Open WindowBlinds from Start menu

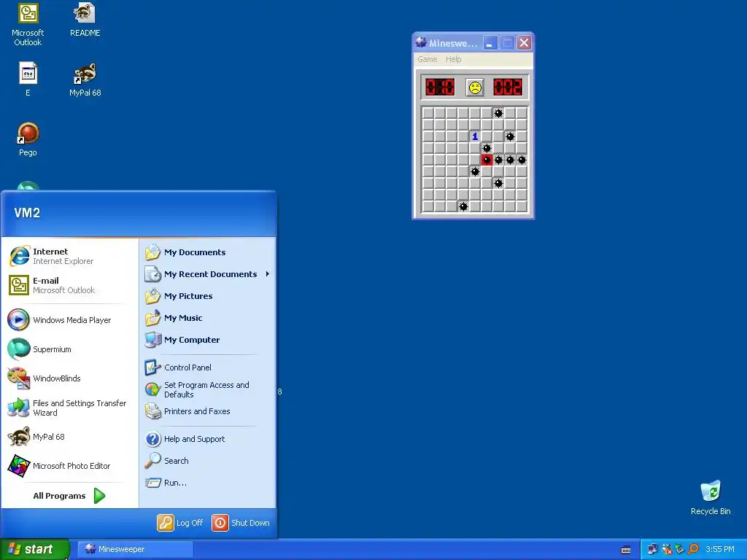click(69, 378)
